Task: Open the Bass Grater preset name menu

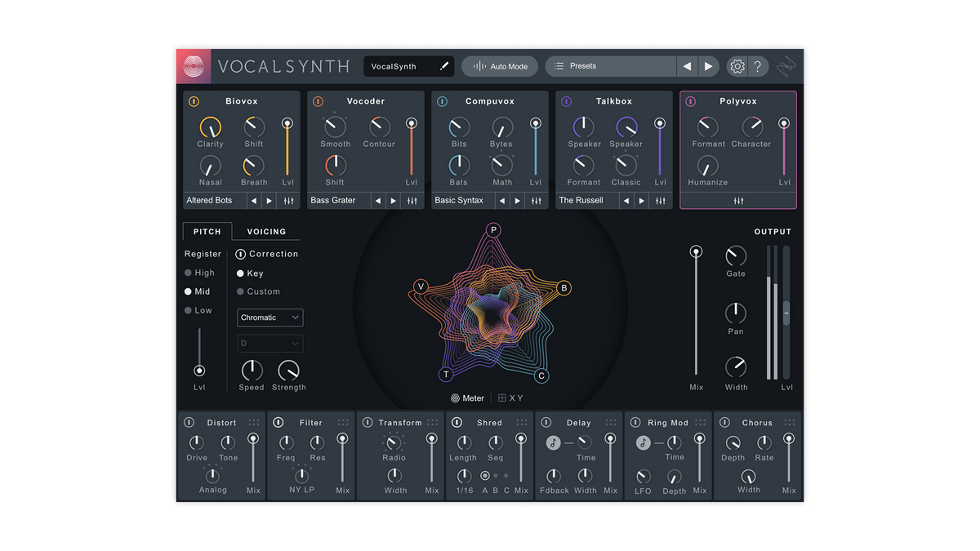Action: 338,201
